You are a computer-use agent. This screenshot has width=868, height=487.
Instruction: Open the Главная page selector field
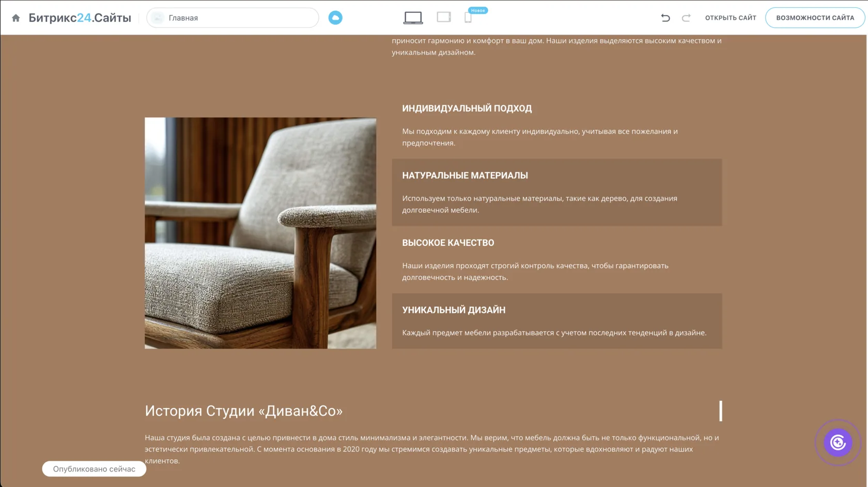click(233, 18)
